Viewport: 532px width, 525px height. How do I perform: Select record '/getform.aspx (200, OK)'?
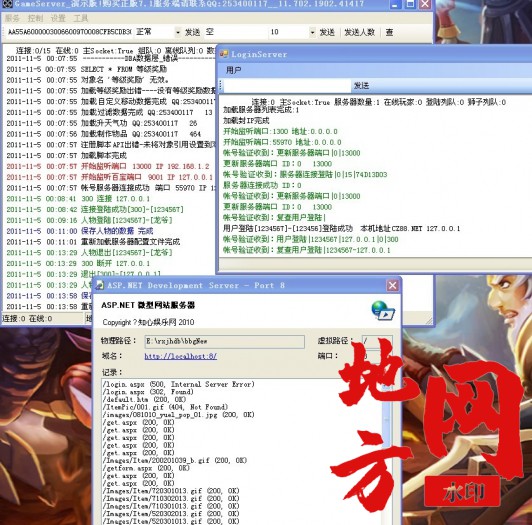click(x=146, y=468)
